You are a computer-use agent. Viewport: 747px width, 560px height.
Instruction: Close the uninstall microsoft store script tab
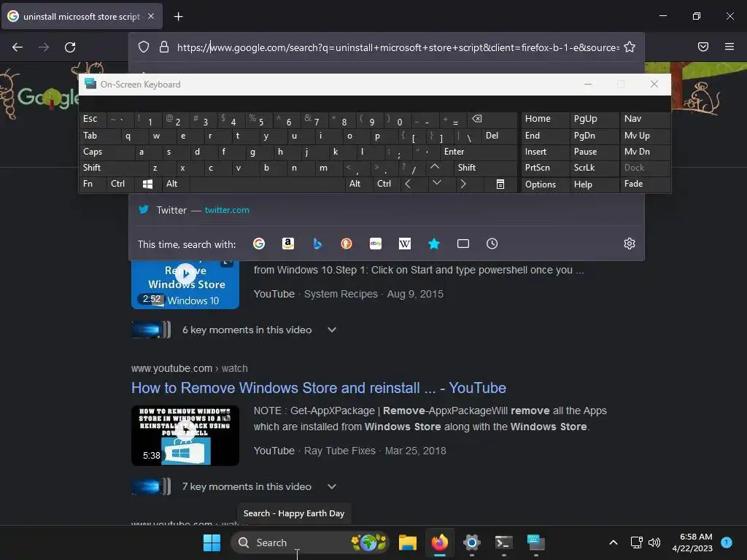point(150,16)
